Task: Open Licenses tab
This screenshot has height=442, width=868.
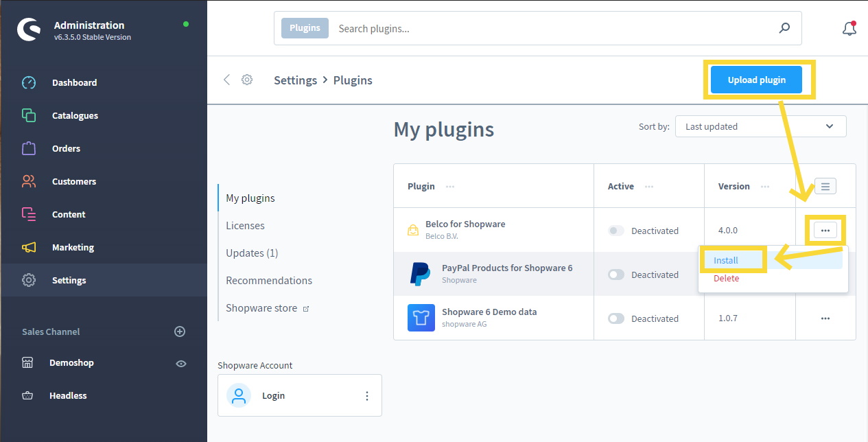Action: (x=245, y=226)
